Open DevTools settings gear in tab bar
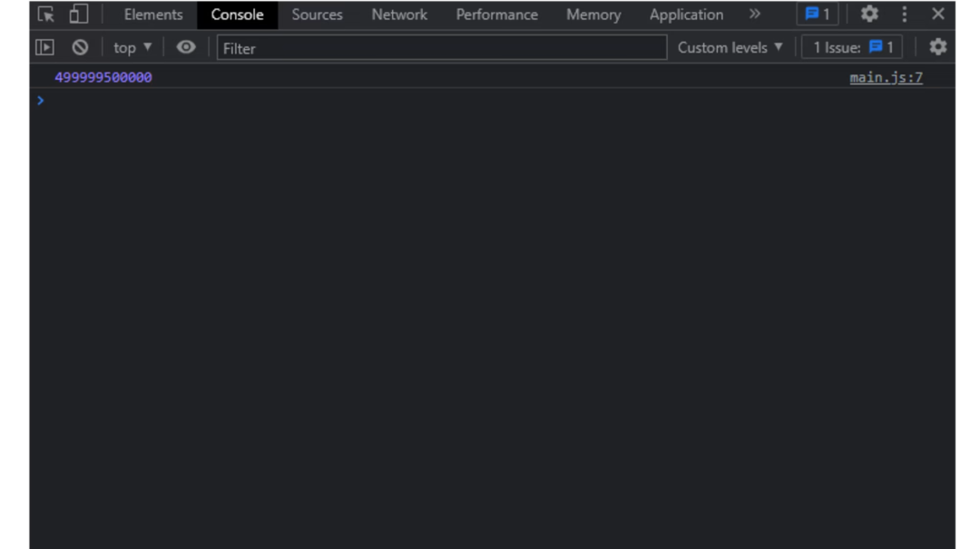Screen dimensions: 980x549 (869, 15)
